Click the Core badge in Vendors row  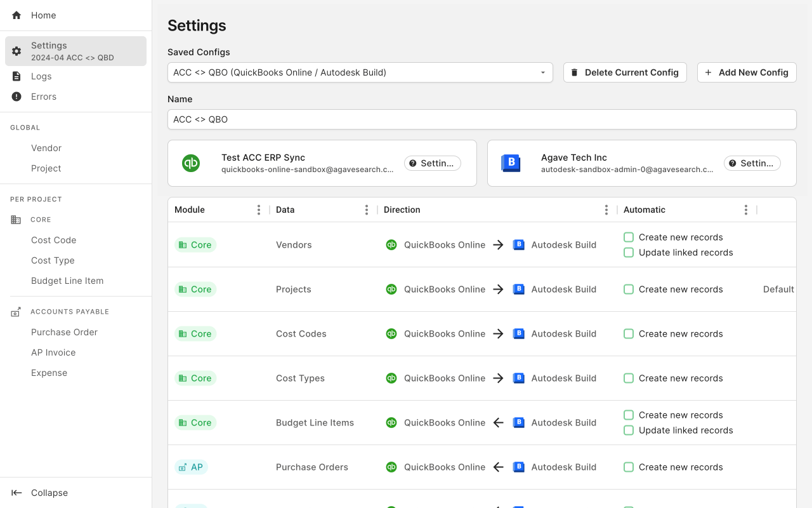tap(195, 244)
